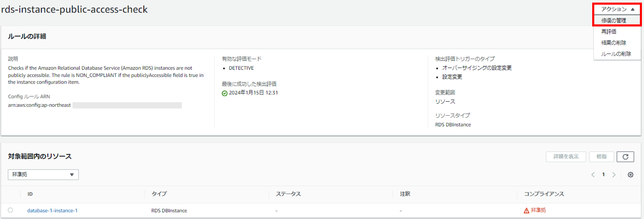Image resolution: width=644 pixels, height=219 pixels.
Task: Choose 結果の削除 from the action menu
Action: tap(618, 43)
